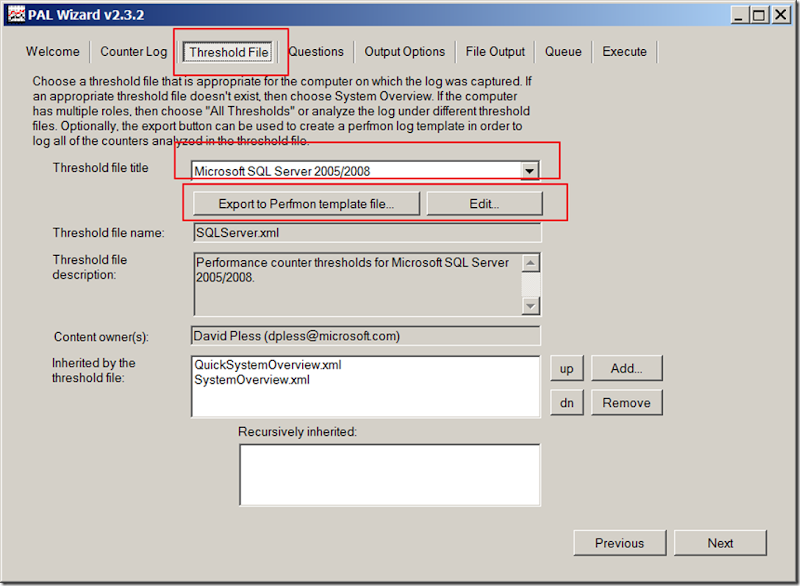Click the Add... button
800x586 pixels.
(x=627, y=368)
